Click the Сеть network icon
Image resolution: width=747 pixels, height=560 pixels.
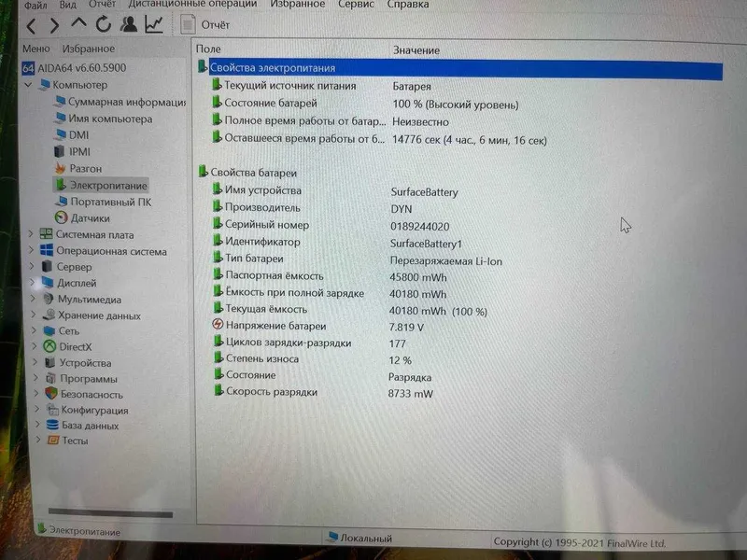click(49, 330)
